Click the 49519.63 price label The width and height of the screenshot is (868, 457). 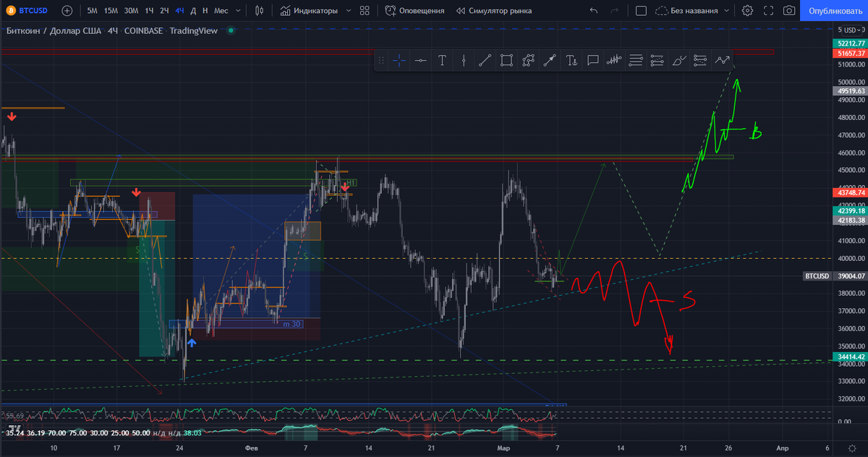tap(851, 92)
